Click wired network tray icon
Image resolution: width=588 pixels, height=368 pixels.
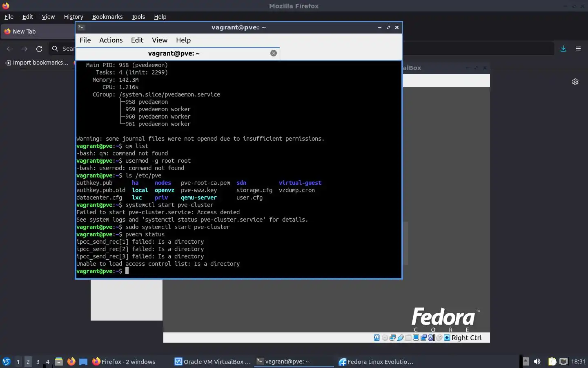[x=563, y=361]
